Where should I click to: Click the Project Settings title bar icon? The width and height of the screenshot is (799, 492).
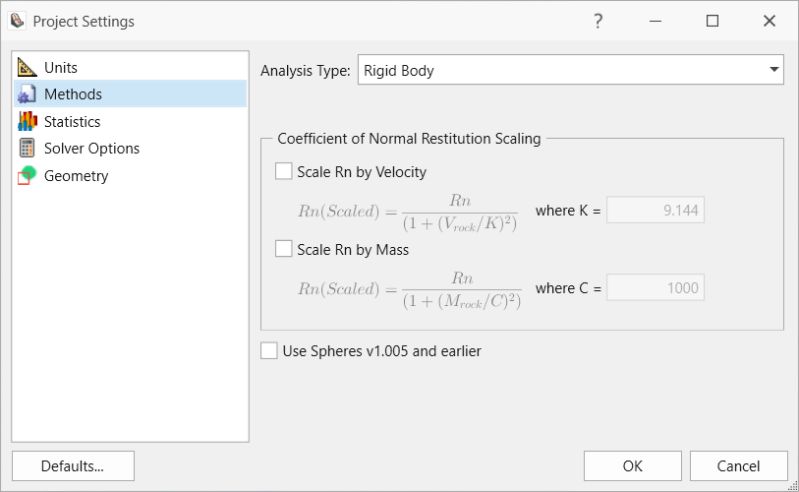17,21
